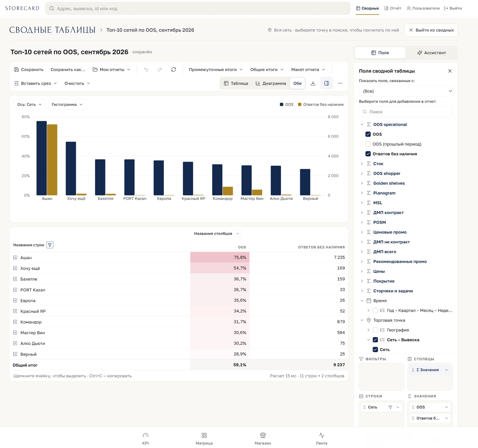478x448 pixels.
Task: Click gold Ответов без наличия legend swatch
Action: tap(300, 104)
